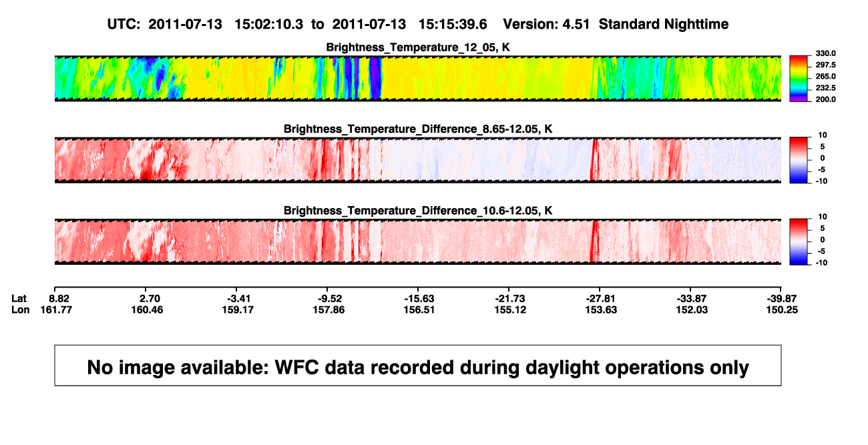Click the rainbow colorbar for brightness temperature
This screenshot has width=868, height=445.
pos(799,78)
